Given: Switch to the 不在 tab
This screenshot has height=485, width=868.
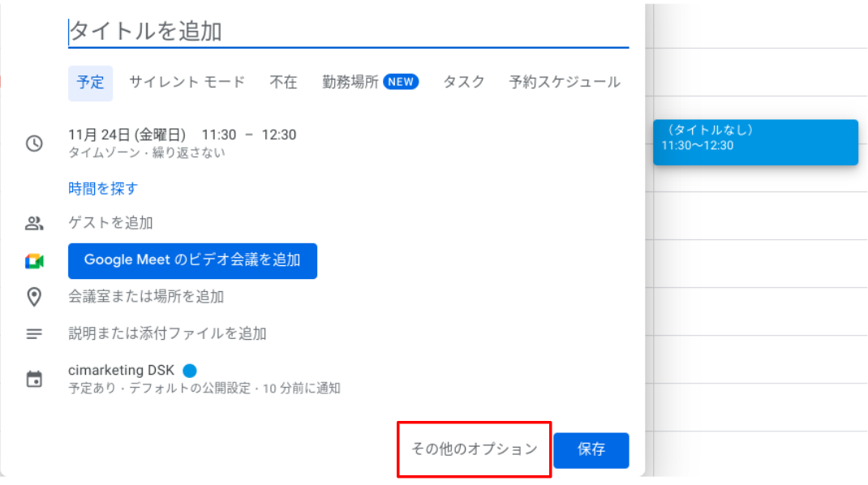Looking at the screenshot, I should click(x=283, y=83).
